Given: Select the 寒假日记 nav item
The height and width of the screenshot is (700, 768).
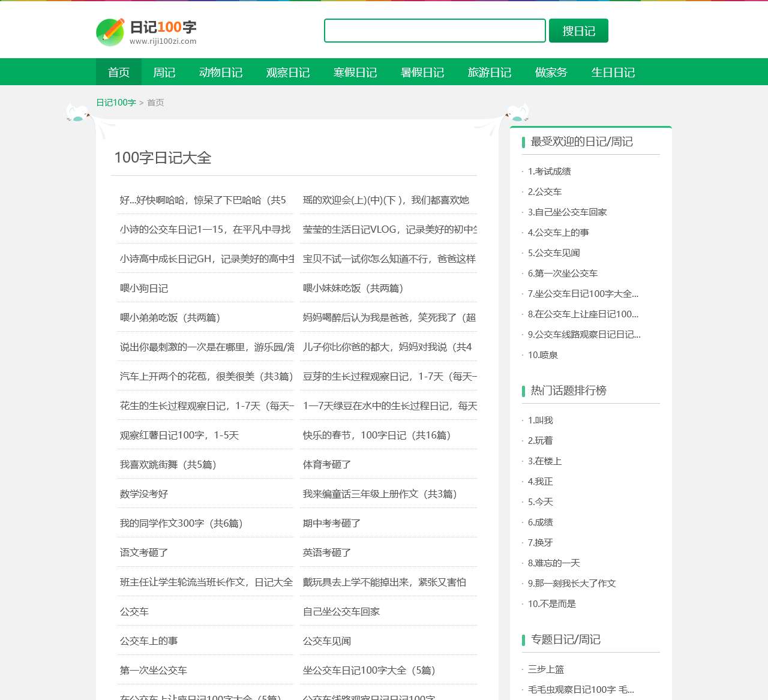Looking at the screenshot, I should pos(355,72).
